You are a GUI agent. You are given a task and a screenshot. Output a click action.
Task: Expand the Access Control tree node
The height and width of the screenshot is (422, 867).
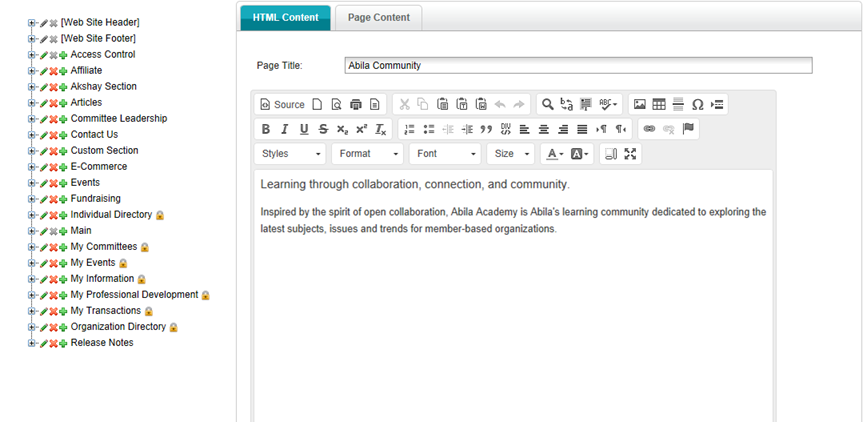[31, 55]
